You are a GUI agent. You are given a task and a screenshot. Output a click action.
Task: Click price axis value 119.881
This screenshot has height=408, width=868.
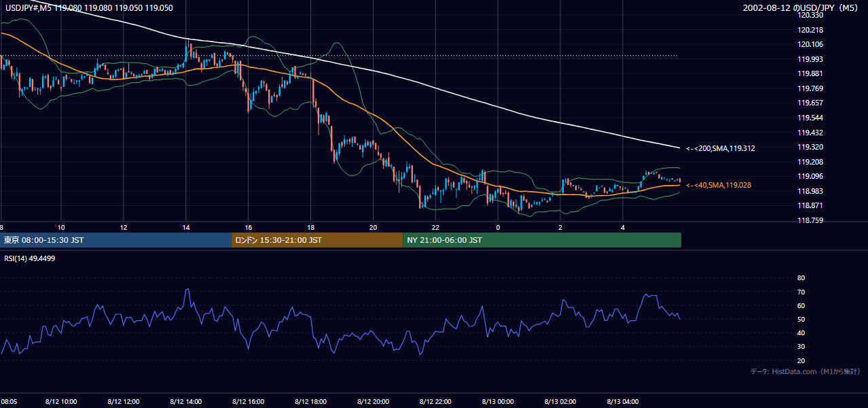click(x=810, y=73)
